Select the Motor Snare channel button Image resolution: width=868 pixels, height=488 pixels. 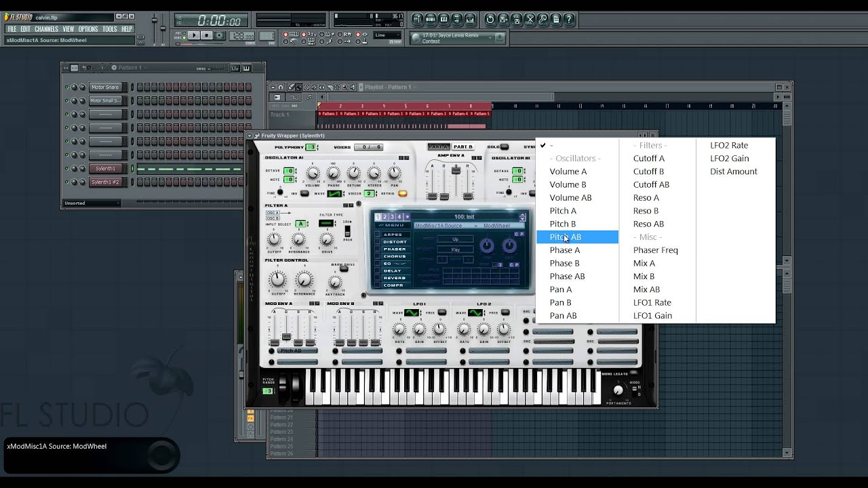(105, 87)
